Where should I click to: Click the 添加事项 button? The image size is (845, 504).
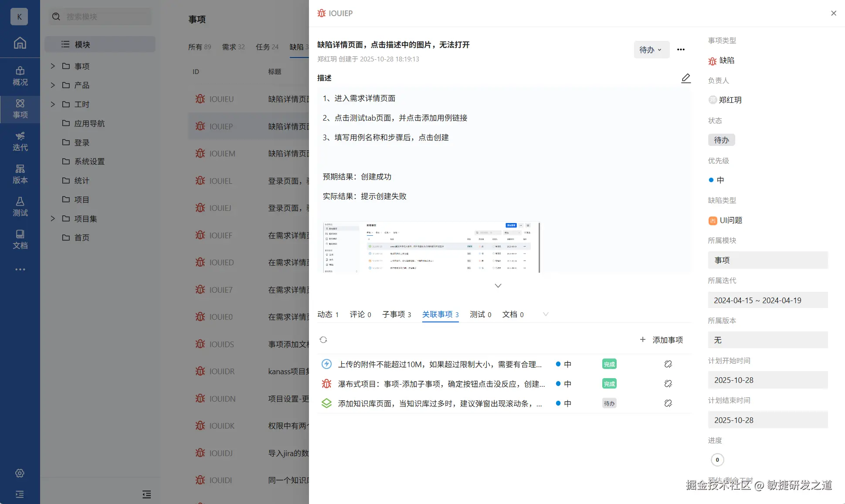tap(662, 340)
